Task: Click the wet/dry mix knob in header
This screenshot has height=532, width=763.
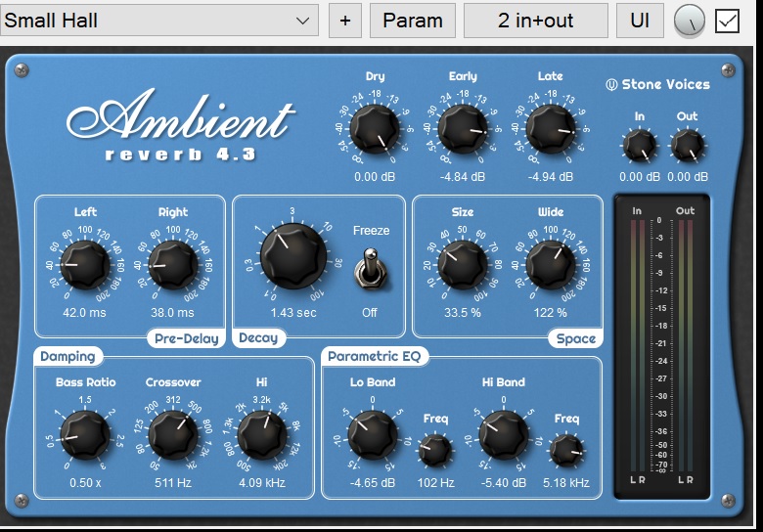Action: [x=689, y=21]
